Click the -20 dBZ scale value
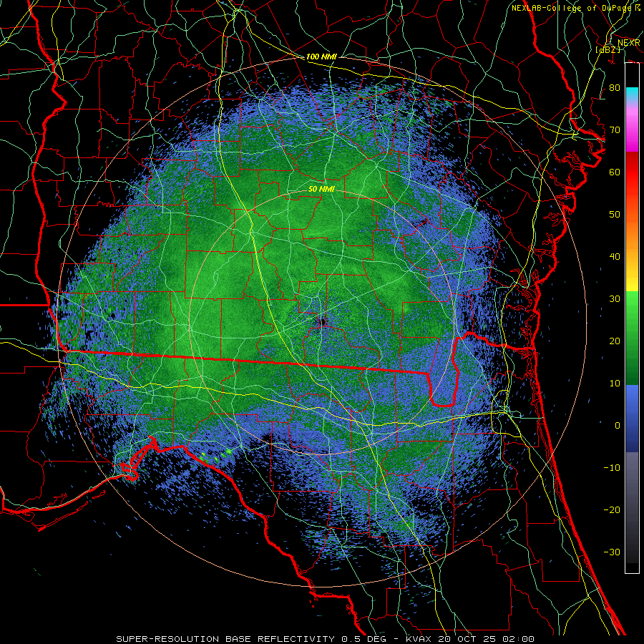644x644 pixels. (612, 509)
